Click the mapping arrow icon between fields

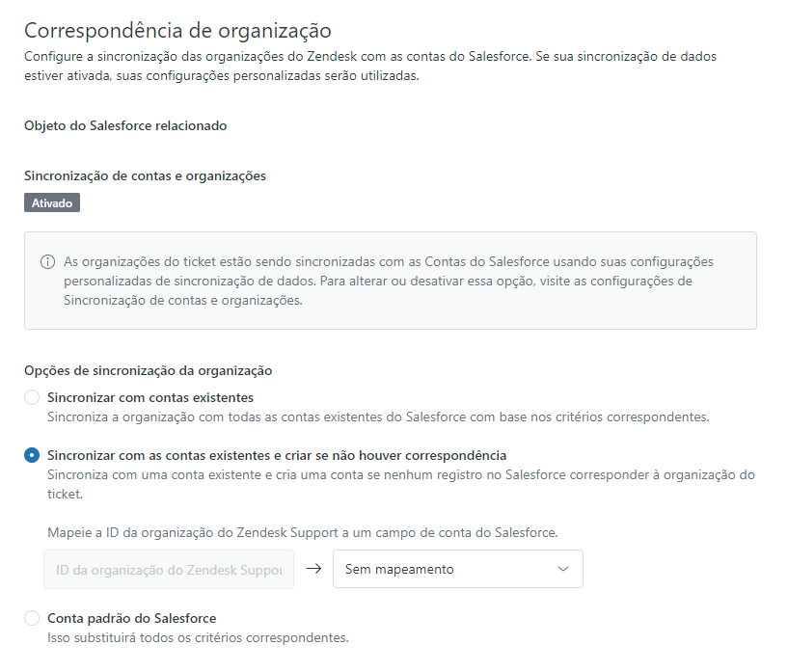tap(313, 569)
